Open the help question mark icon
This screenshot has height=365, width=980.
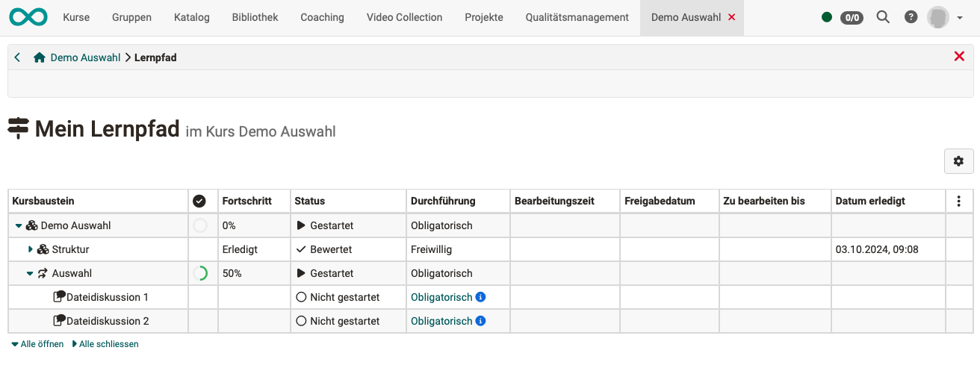pyautogui.click(x=911, y=17)
